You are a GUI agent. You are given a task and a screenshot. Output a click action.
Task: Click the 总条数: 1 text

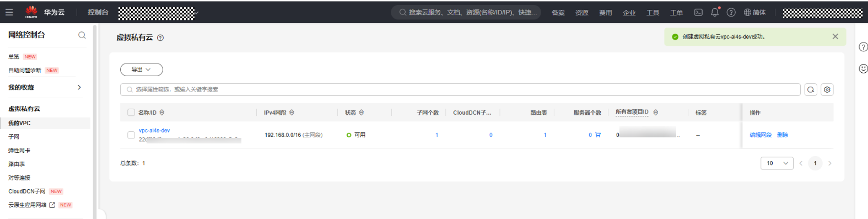point(133,163)
